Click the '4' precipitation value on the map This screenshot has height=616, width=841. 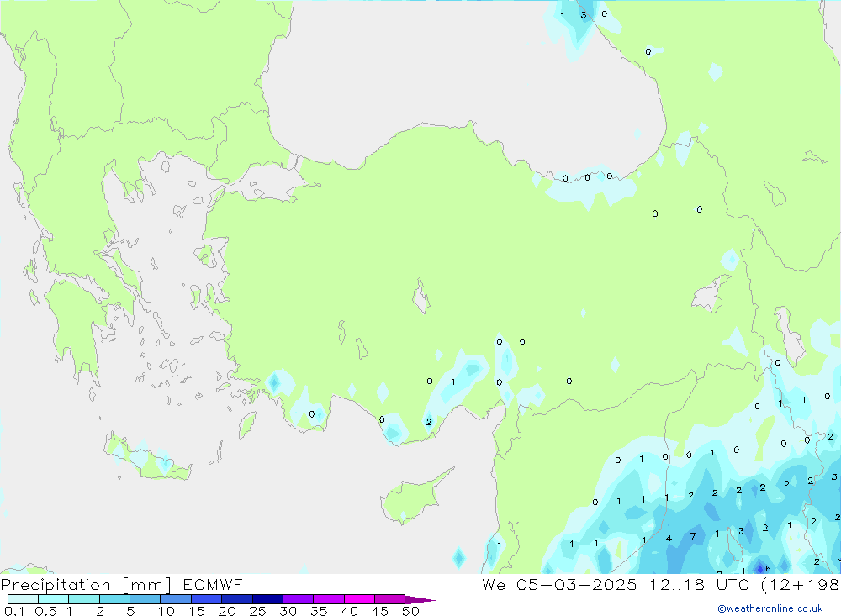pos(669,538)
